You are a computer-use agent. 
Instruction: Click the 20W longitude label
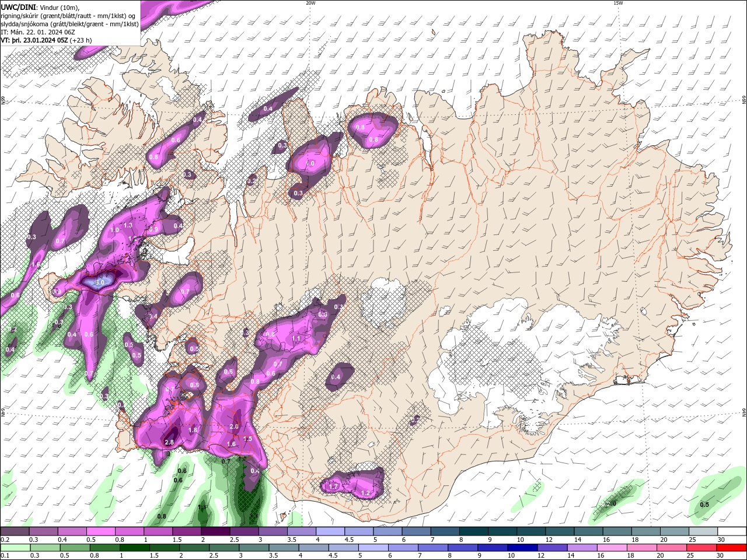click(310, 3)
